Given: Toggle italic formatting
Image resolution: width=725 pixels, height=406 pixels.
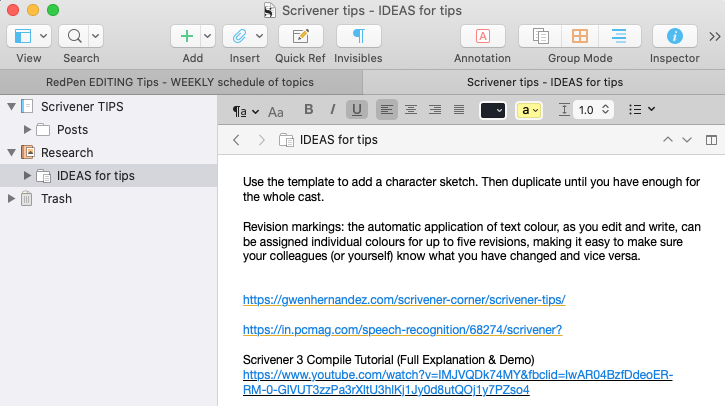Looking at the screenshot, I should click(332, 110).
